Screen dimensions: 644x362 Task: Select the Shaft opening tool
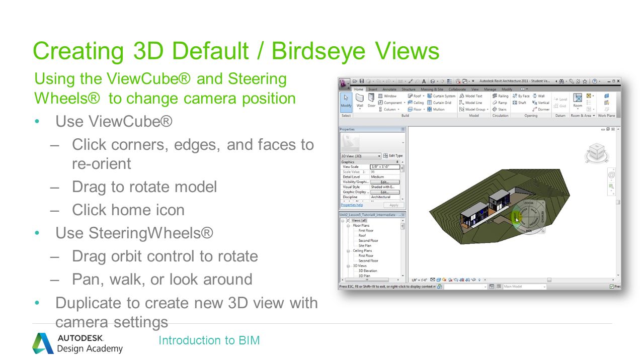pyautogui.click(x=519, y=103)
